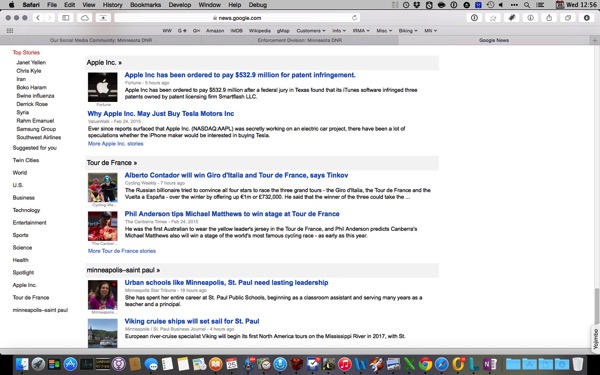Open Safari compass icon in Dock
600x375 pixels.
[442, 364]
